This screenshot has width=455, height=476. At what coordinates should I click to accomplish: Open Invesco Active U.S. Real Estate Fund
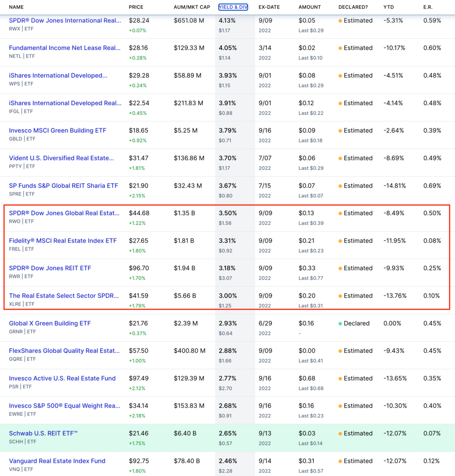(x=62, y=378)
